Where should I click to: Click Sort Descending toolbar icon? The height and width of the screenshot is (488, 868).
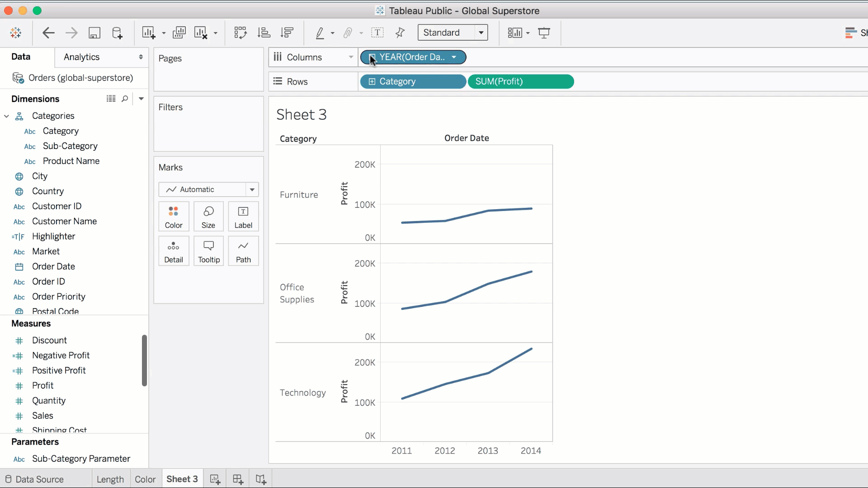(x=287, y=33)
